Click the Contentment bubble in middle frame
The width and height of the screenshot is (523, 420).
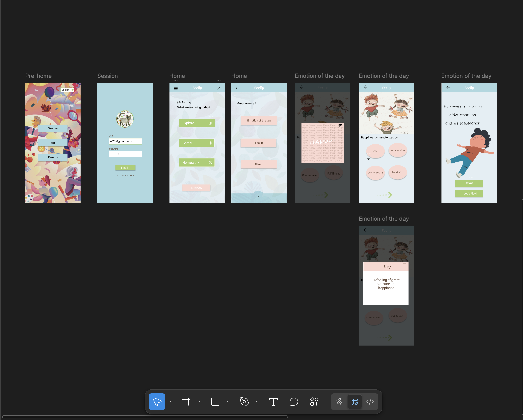pyautogui.click(x=375, y=173)
